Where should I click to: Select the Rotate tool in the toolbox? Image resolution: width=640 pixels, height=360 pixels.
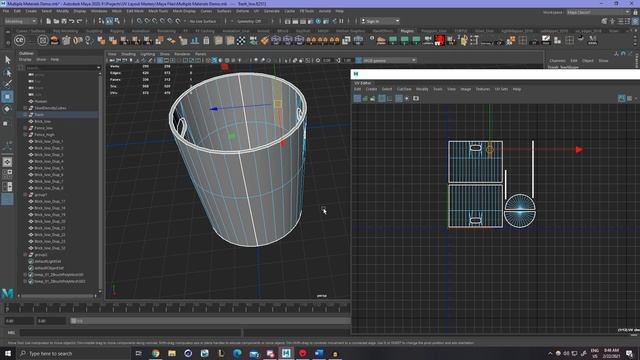[x=7, y=109]
